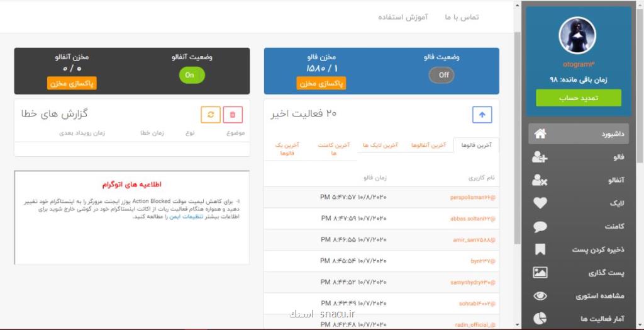This screenshot has height=330, width=644.
Task: Click the زمان فالو column header
Action: 375,178
